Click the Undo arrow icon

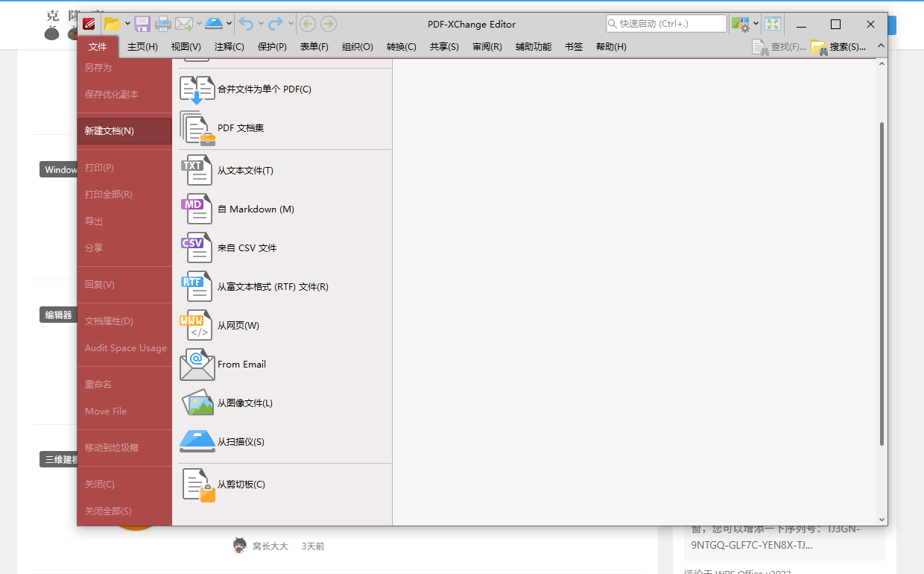click(247, 24)
